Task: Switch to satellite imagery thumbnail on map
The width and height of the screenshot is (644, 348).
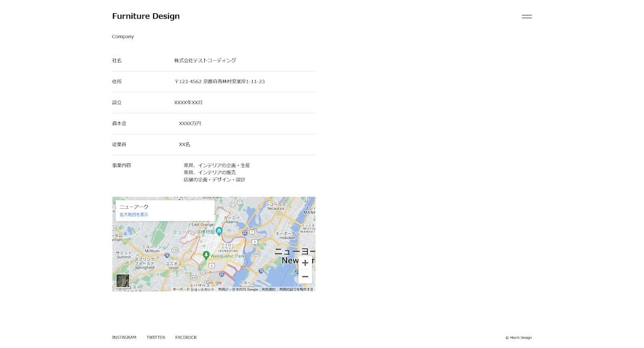Action: click(x=122, y=281)
